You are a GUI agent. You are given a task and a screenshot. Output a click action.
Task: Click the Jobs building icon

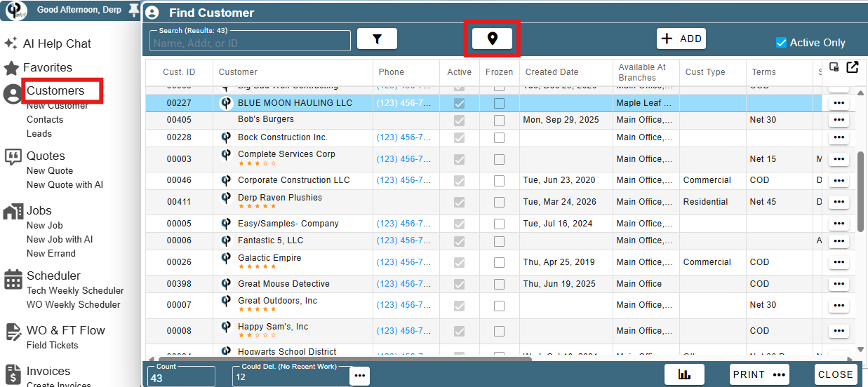coord(13,212)
